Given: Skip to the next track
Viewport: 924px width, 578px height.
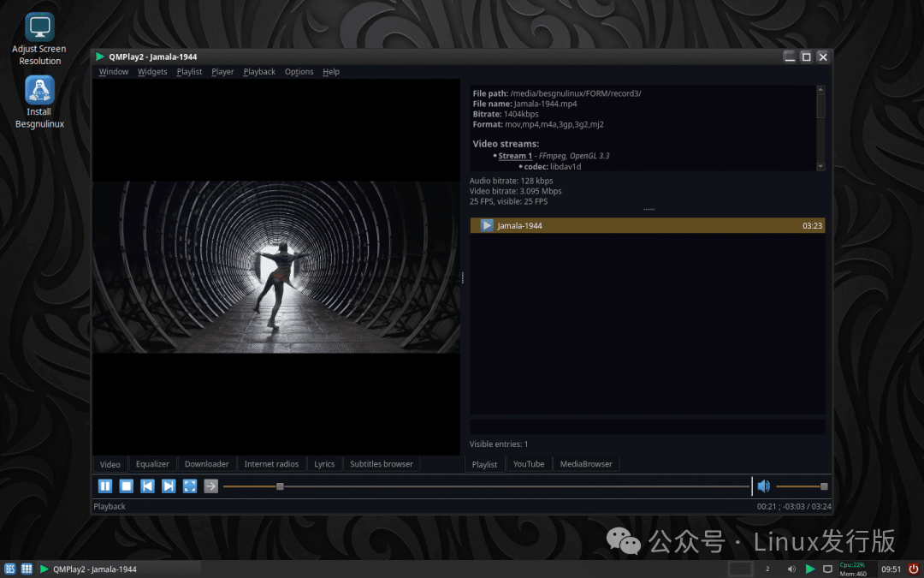Looking at the screenshot, I should click(x=169, y=486).
